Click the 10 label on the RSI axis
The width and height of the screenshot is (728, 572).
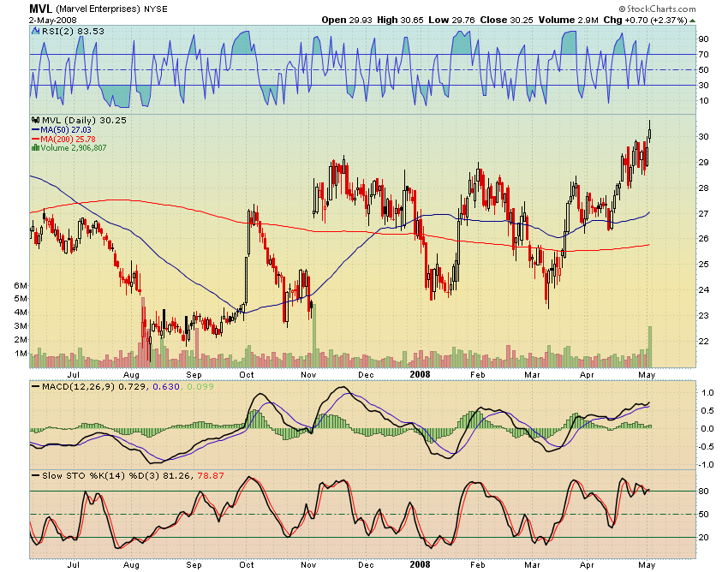click(703, 101)
